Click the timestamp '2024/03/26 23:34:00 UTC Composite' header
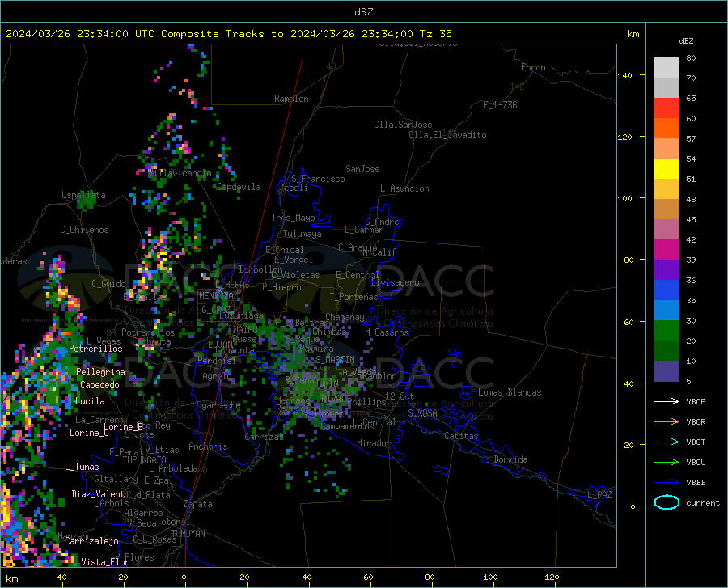 coord(112,34)
